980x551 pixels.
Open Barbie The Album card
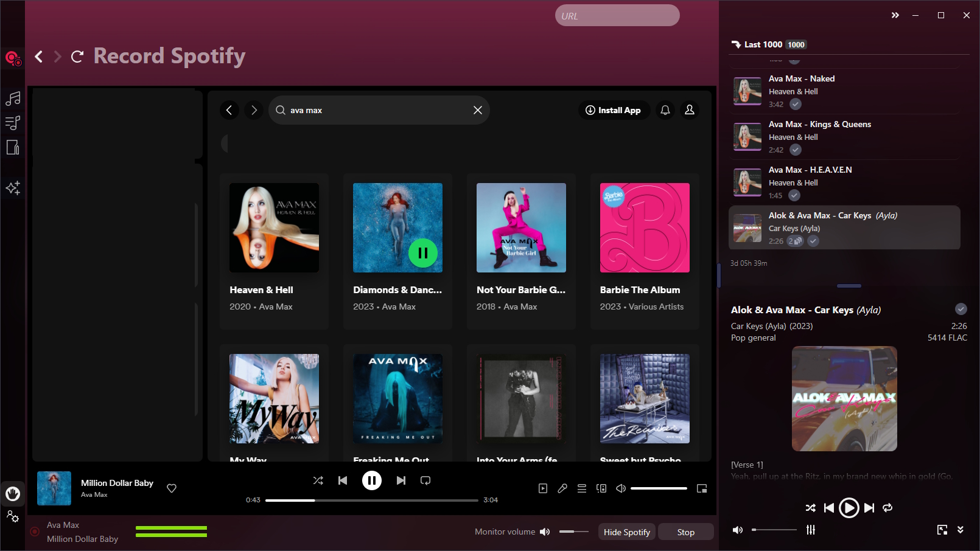[x=645, y=251]
